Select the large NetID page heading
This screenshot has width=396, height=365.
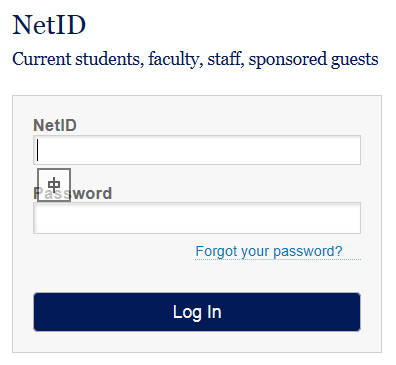[49, 25]
